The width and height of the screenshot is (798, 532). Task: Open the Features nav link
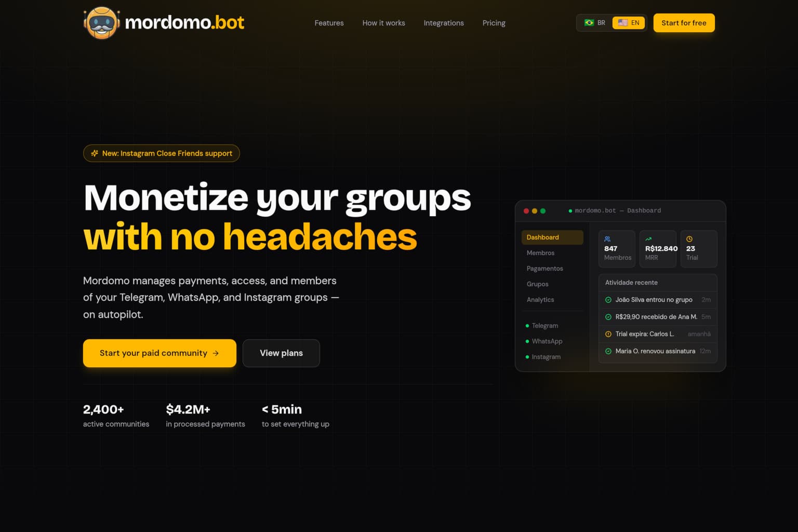[329, 23]
